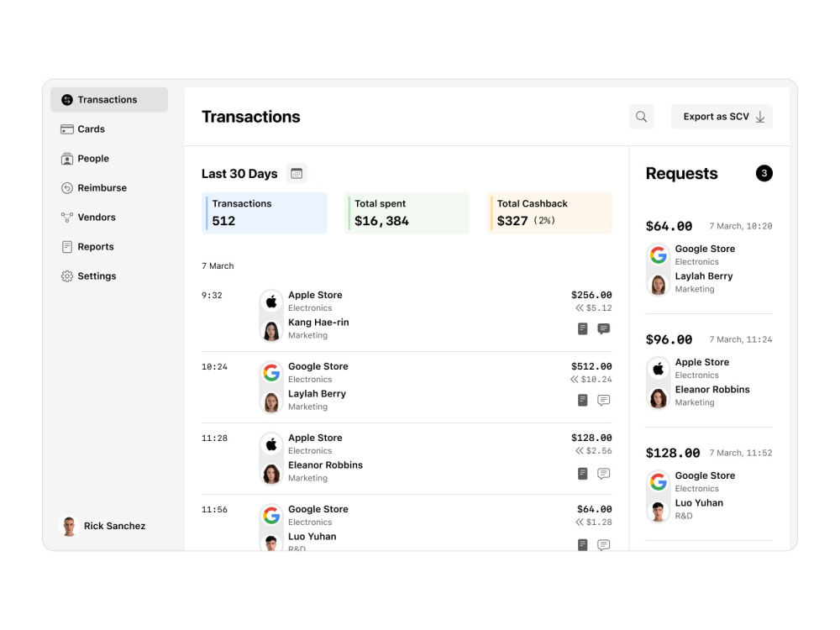
Task: Open People in sidebar
Action: [x=109, y=159]
